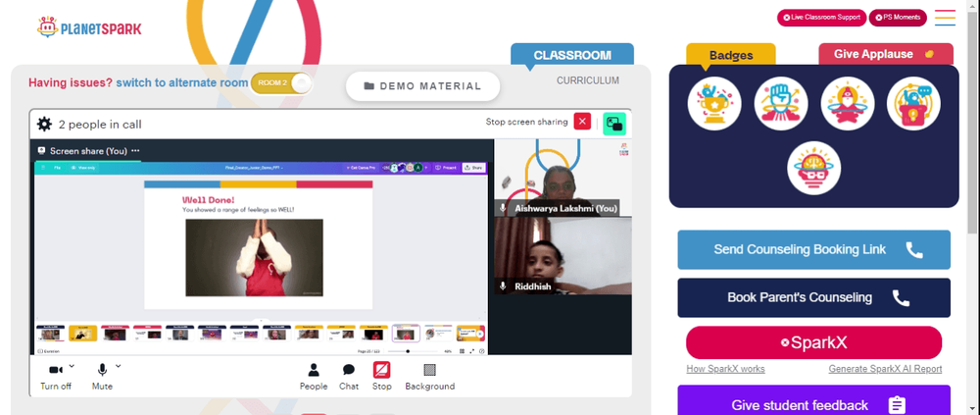Click Get Canva Pro in shared screen

pyautogui.click(x=362, y=168)
